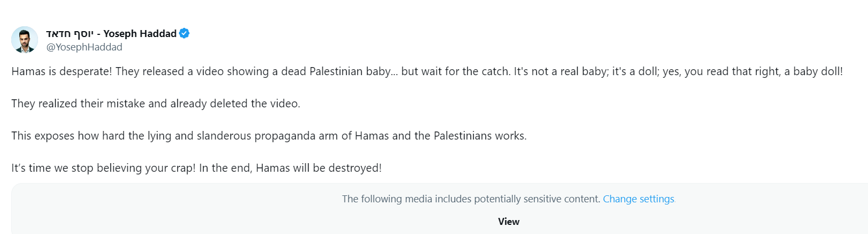Click the 'Hamas is desperate!' opening sentence
868x234 pixels.
62,71
